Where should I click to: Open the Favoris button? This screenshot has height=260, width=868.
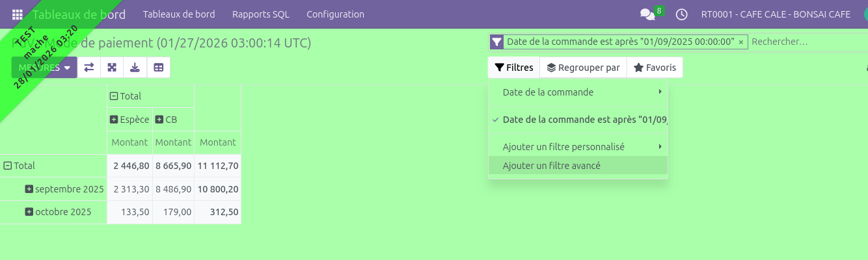[x=655, y=67]
